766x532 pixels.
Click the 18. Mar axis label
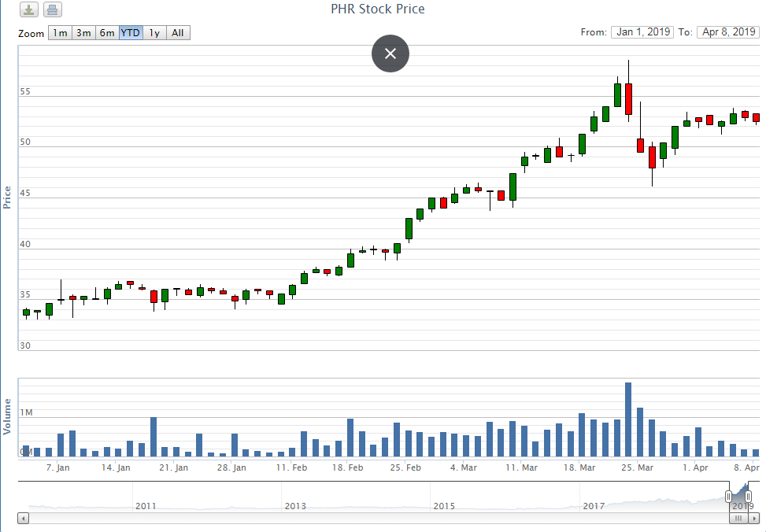(x=579, y=467)
